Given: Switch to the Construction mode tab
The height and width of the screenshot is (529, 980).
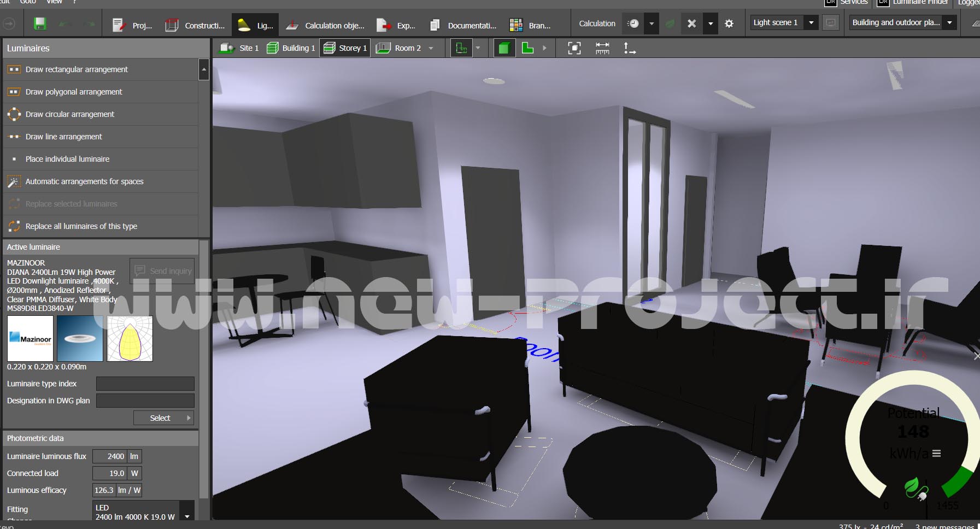Looking at the screenshot, I should (195, 25).
